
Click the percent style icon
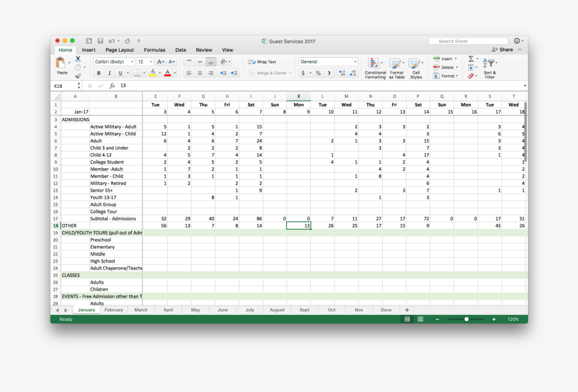pyautogui.click(x=317, y=73)
